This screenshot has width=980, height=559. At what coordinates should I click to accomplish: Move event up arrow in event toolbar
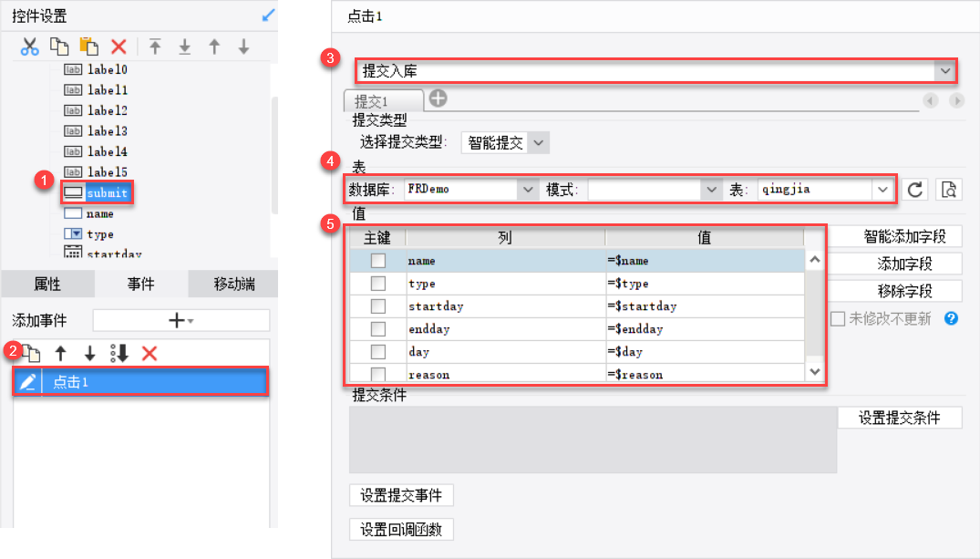pos(61,353)
